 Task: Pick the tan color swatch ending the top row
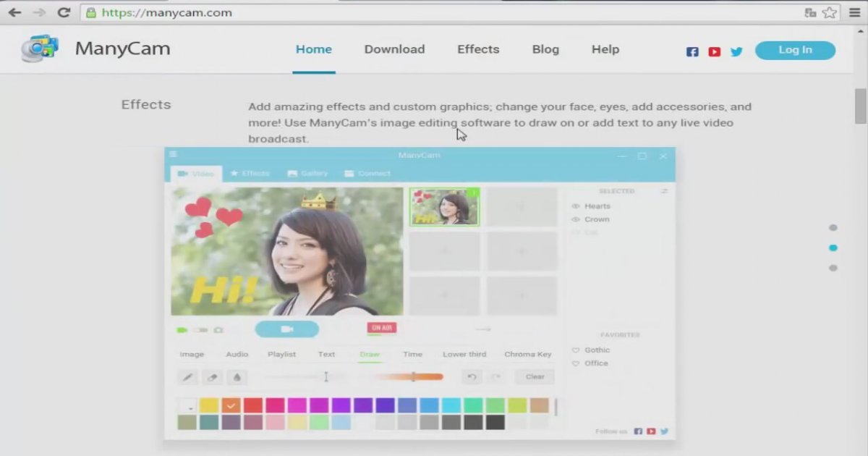click(539, 406)
